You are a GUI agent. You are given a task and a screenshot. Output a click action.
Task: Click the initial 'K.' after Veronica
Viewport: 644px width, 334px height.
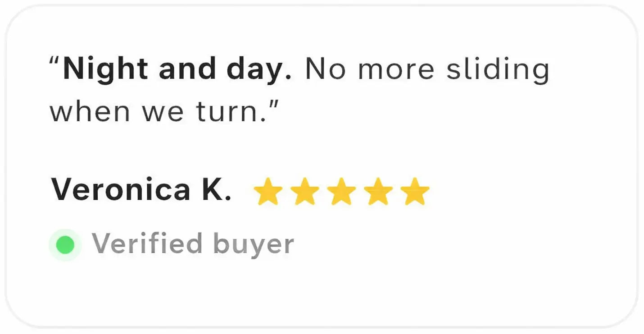(x=216, y=190)
